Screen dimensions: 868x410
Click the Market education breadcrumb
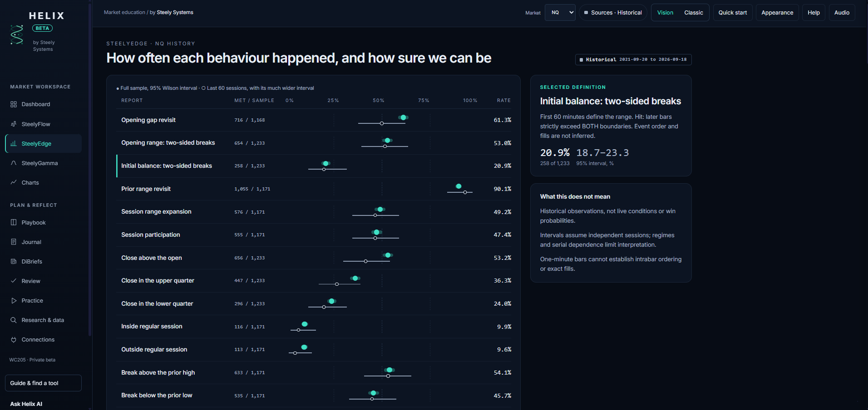click(x=124, y=12)
